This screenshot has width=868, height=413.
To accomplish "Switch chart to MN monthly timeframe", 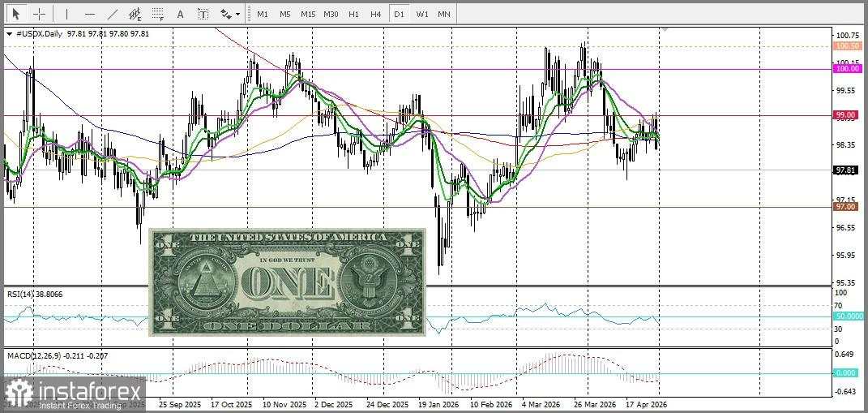I will coord(444,14).
